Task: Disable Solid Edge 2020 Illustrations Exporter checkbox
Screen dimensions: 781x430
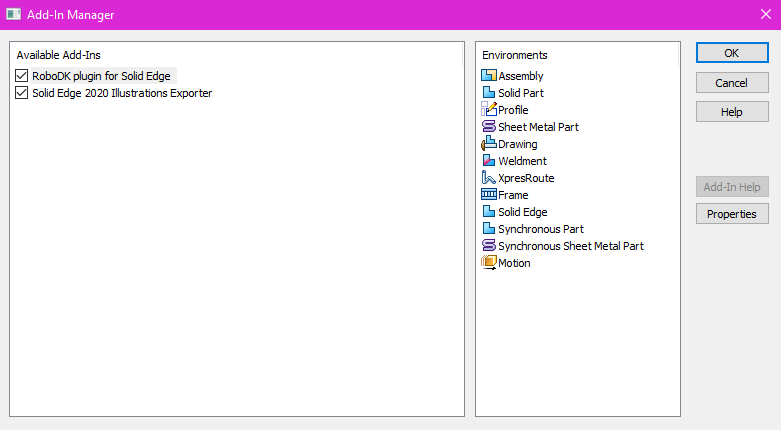Action: pyautogui.click(x=22, y=93)
